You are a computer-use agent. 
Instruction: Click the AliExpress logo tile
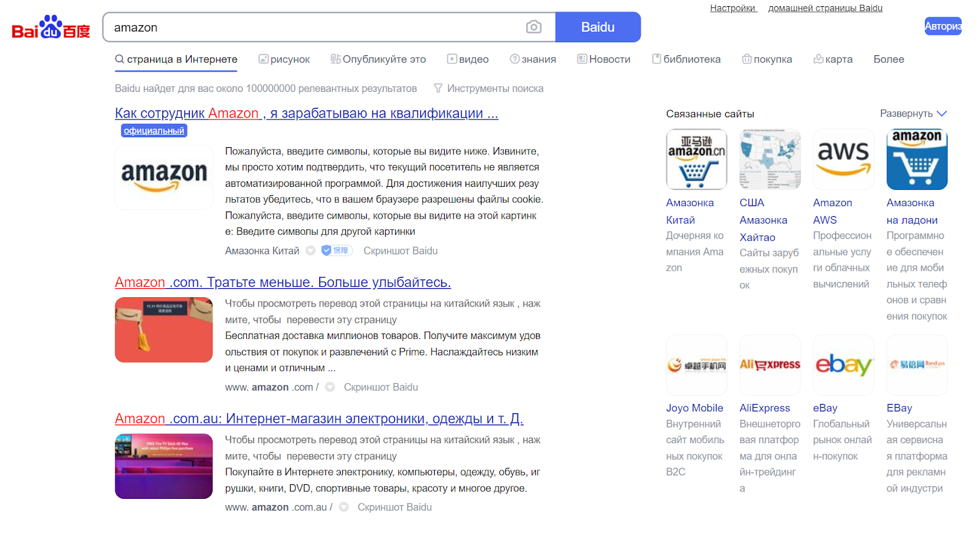click(x=770, y=365)
